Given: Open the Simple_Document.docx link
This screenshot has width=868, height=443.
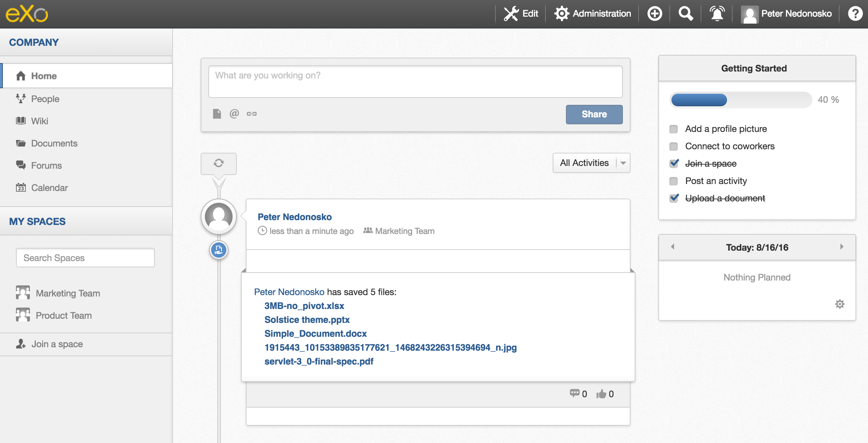Looking at the screenshot, I should point(315,334).
